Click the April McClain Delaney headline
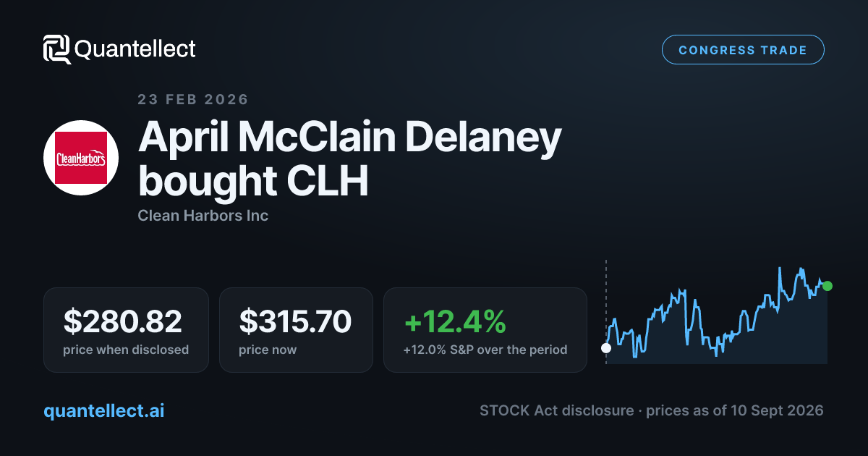The image size is (868, 456). pos(350,138)
